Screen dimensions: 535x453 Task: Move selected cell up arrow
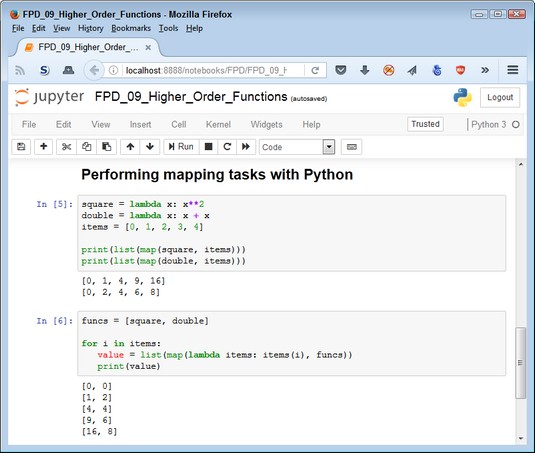[x=130, y=147]
